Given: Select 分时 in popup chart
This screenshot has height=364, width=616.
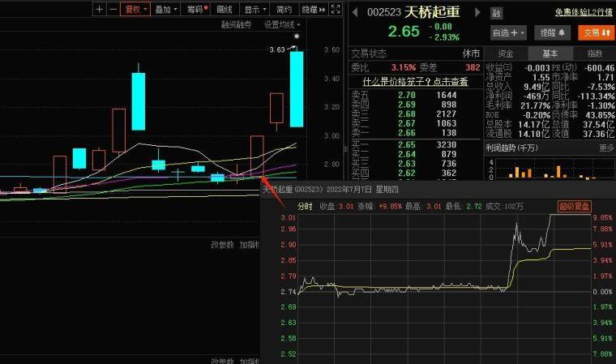Looking at the screenshot, I should point(305,207).
